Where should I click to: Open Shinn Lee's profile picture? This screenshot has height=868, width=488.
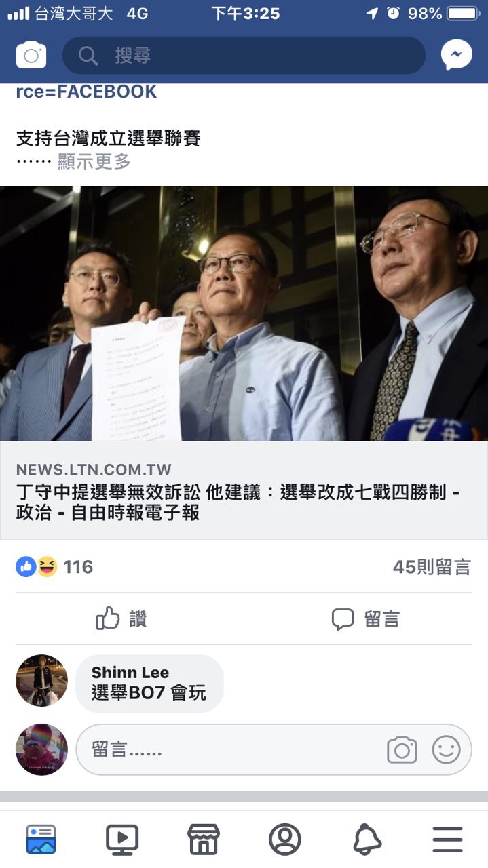pos(41,680)
